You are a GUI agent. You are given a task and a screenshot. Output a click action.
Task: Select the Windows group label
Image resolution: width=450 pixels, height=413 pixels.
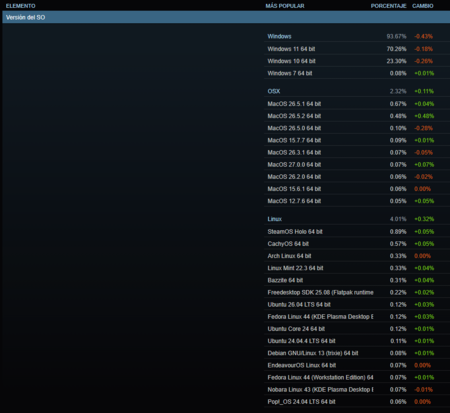tap(279, 36)
